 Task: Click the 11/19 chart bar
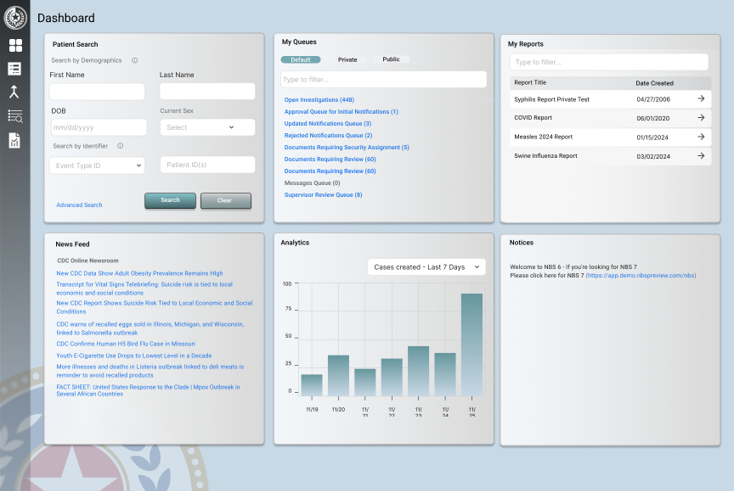coord(312,385)
